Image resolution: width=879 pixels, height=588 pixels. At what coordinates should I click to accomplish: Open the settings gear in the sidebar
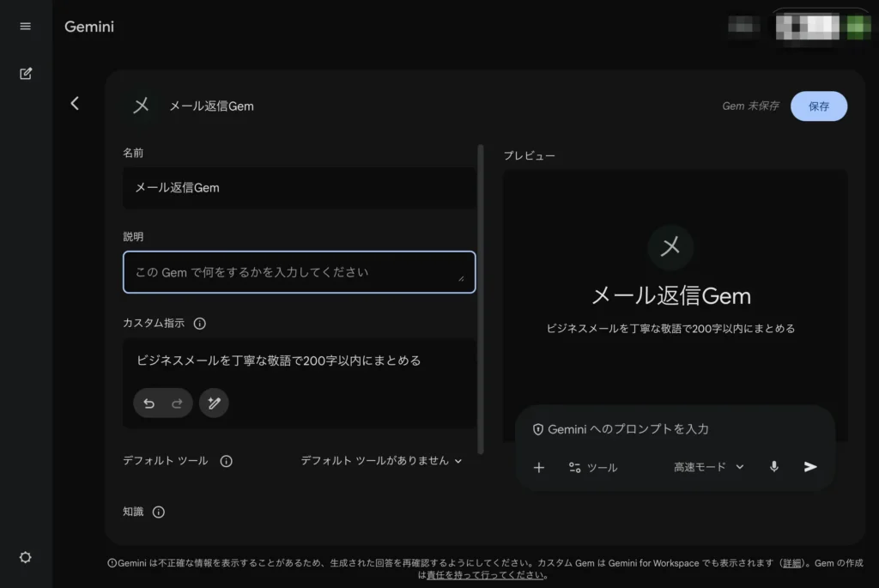point(25,557)
